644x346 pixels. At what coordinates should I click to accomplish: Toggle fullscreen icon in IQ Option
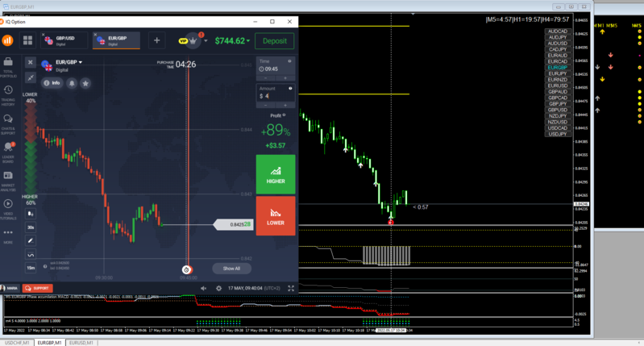click(x=291, y=289)
